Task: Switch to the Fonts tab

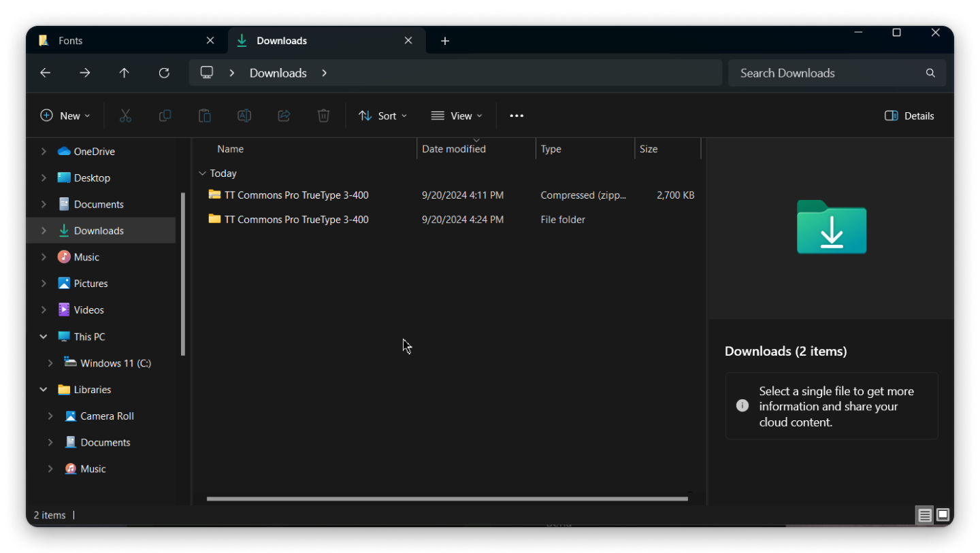Action: [127, 41]
